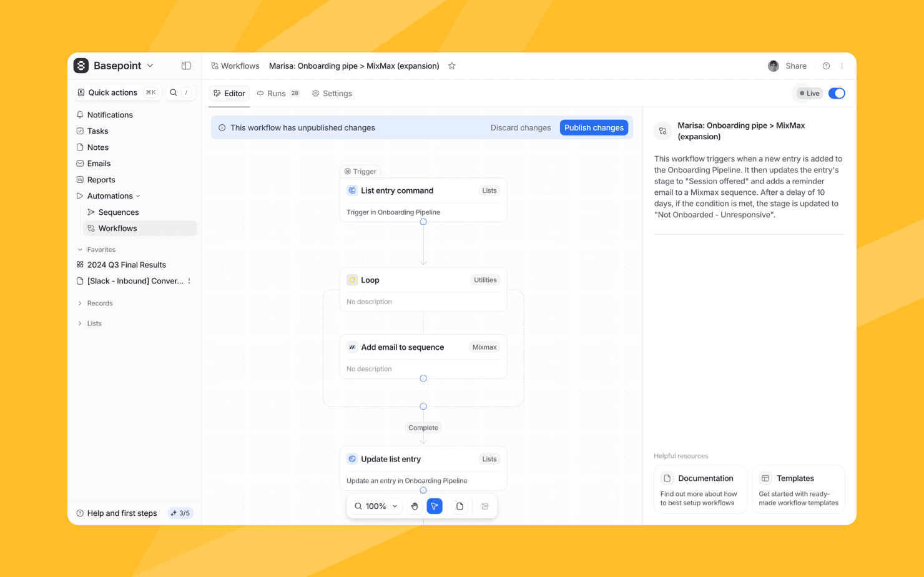Star this workflow as favorite

coord(452,66)
